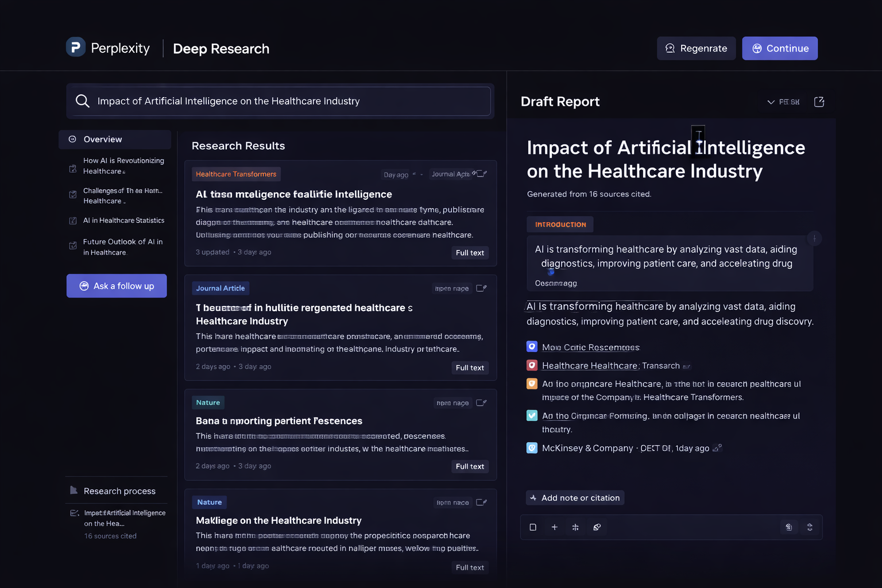
Task: Check the item Challenges of Healthcare
Action: coord(72,195)
